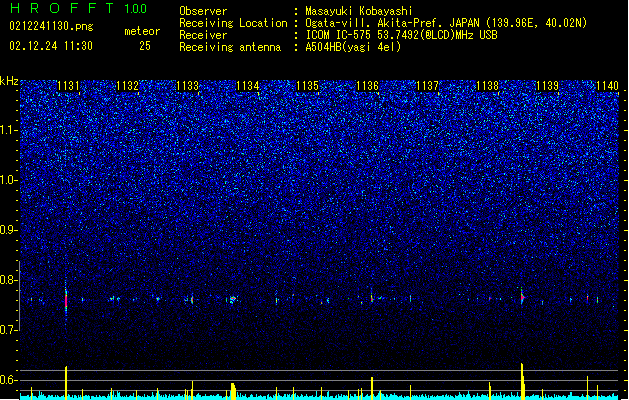Click the wide yellow amplitude bar near 1134
This screenshot has width=629, height=400.
pyautogui.click(x=233, y=391)
